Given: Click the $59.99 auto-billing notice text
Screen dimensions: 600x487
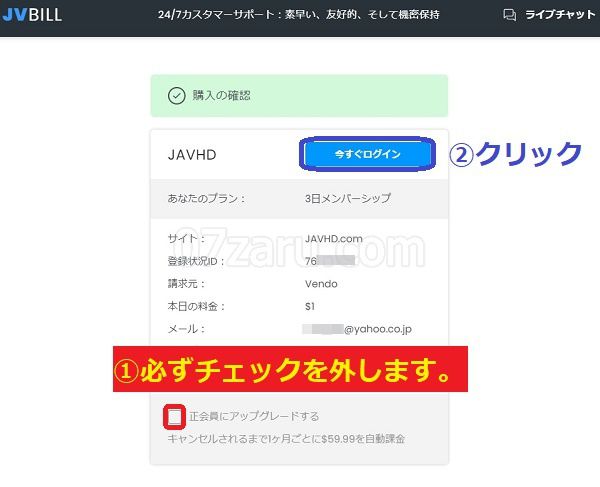Looking at the screenshot, I should pyautogui.click(x=286, y=438).
